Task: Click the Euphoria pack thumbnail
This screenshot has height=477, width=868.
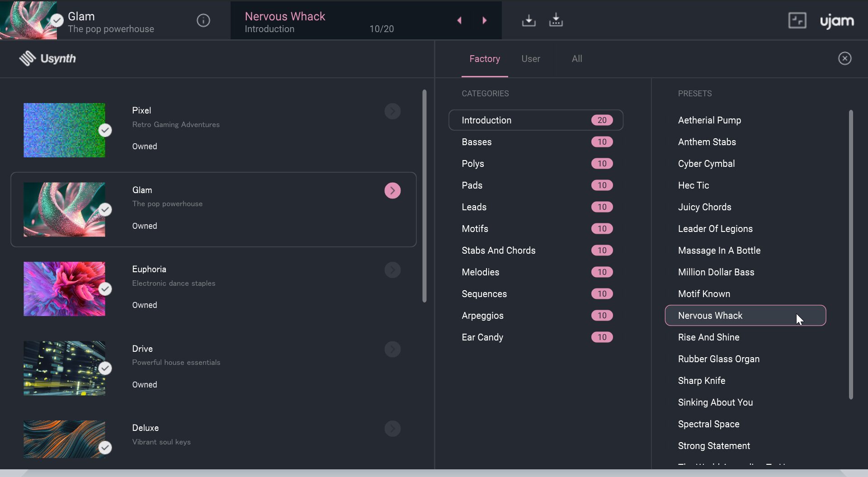Action: (x=64, y=289)
